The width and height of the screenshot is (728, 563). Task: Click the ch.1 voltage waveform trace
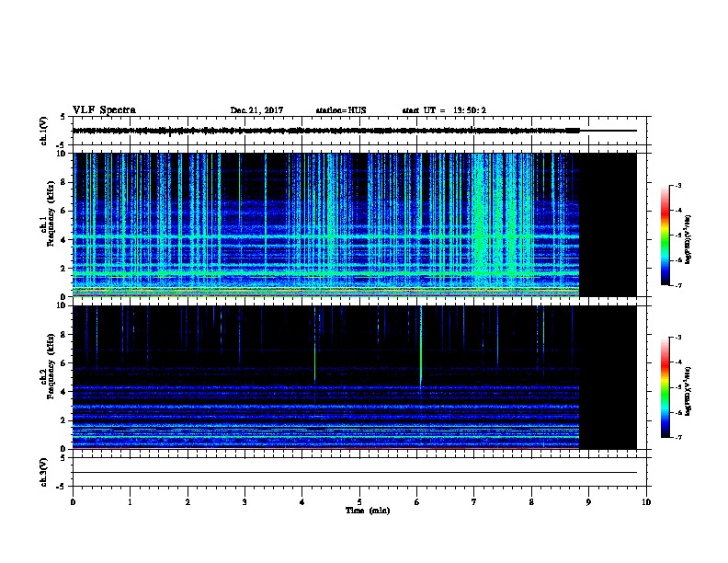point(326,131)
